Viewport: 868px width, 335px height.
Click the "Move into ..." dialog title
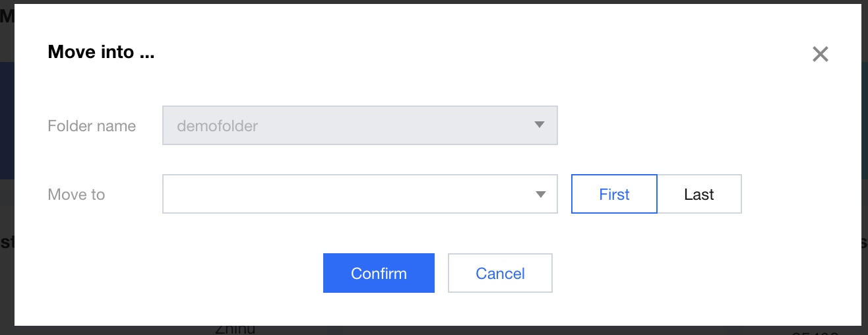click(x=101, y=52)
